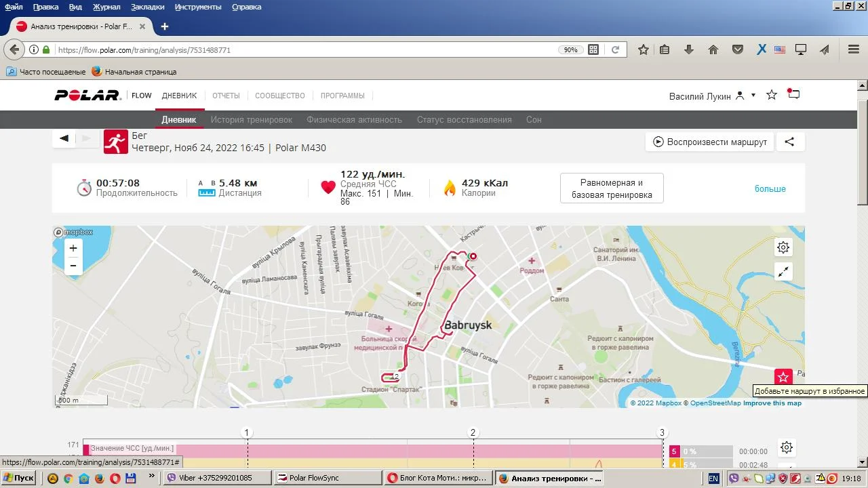Open map settings gear icon
Viewport: 868px width, 488px height.
click(x=783, y=247)
